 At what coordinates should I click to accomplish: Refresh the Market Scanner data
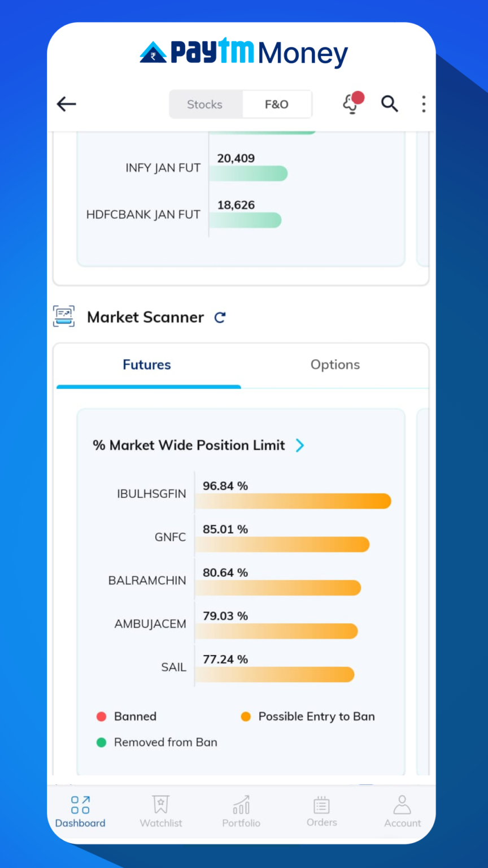219,318
